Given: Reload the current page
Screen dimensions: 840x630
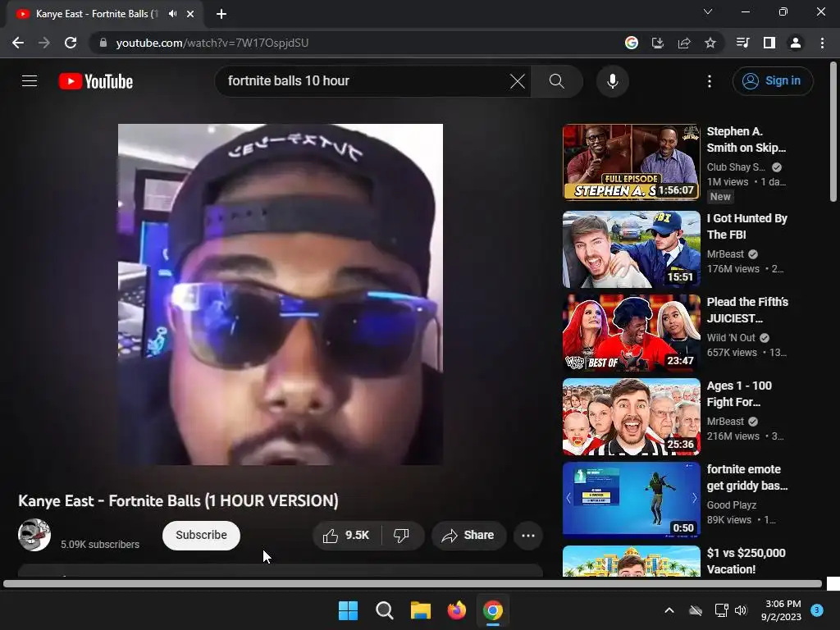Looking at the screenshot, I should pyautogui.click(x=71, y=43).
